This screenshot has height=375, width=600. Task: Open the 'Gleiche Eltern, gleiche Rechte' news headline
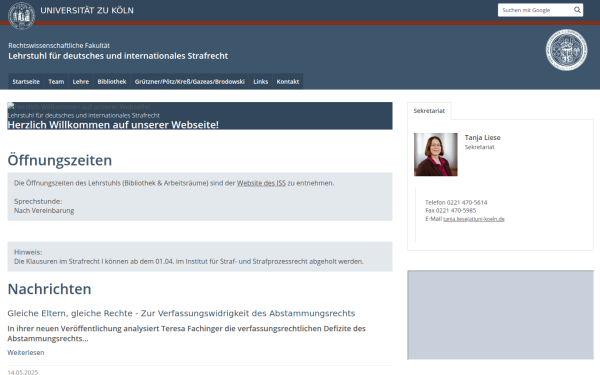coord(181,313)
